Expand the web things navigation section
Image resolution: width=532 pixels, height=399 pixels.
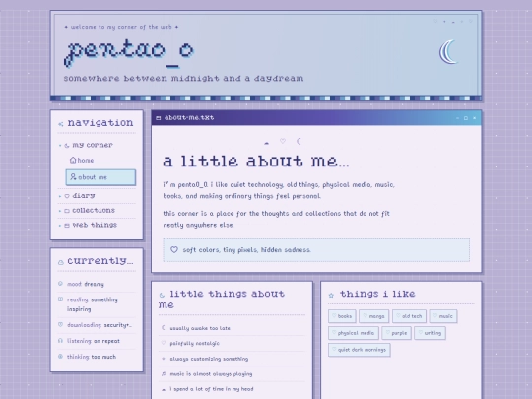pos(97,225)
